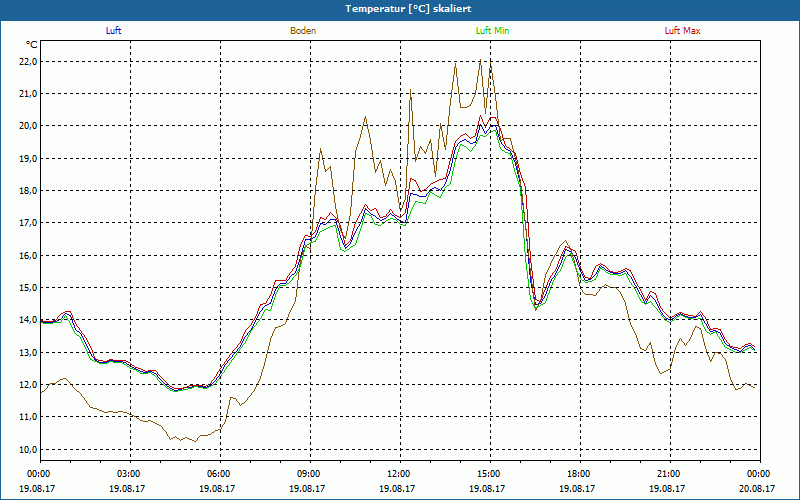Image resolution: width=800 pixels, height=500 pixels.
Task: Click the 18,0 y-axis value
Action: point(28,191)
